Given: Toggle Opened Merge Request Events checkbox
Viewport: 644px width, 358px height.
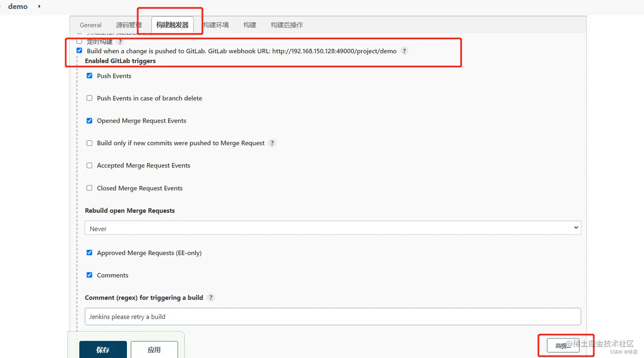Looking at the screenshot, I should pos(89,121).
